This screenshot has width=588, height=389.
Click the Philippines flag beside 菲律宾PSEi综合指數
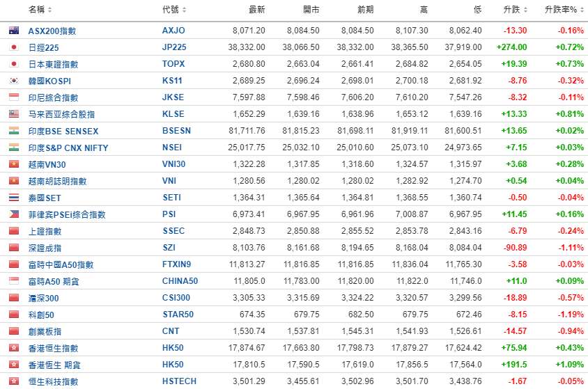coord(13,214)
